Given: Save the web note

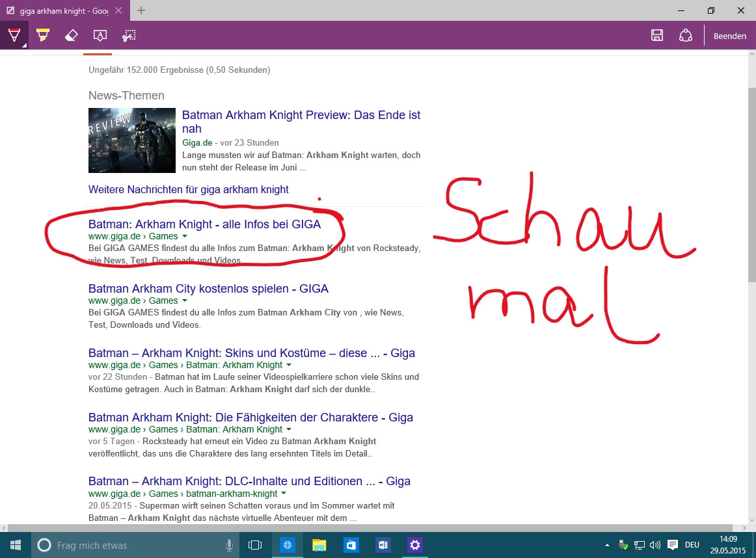Looking at the screenshot, I should (656, 35).
